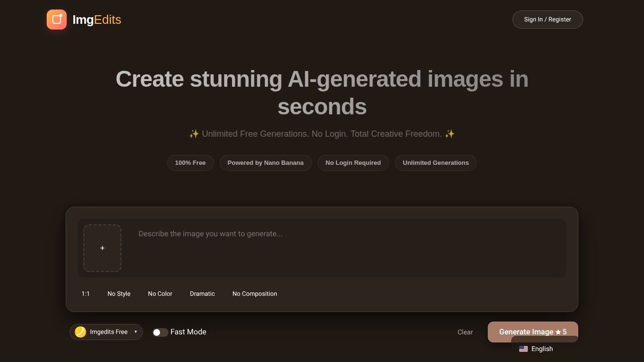The height and width of the screenshot is (362, 644).
Task: Open the ImgEdits home text link
Action: [97, 20]
